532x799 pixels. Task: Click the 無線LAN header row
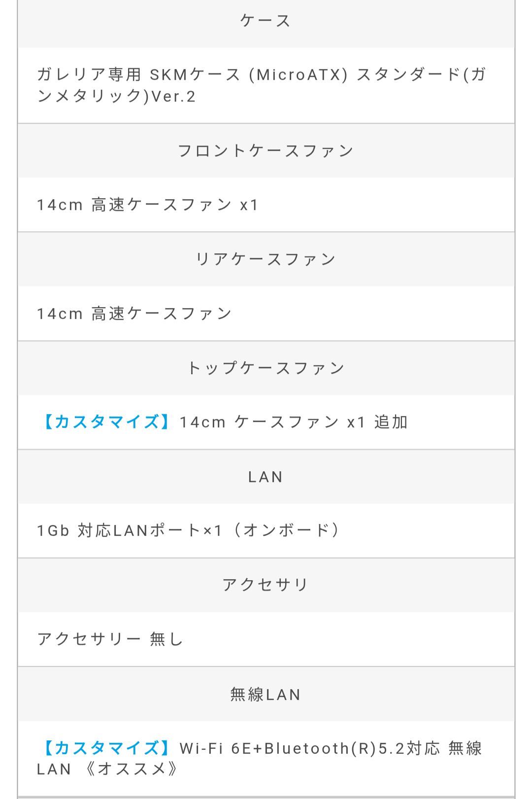tap(266, 695)
